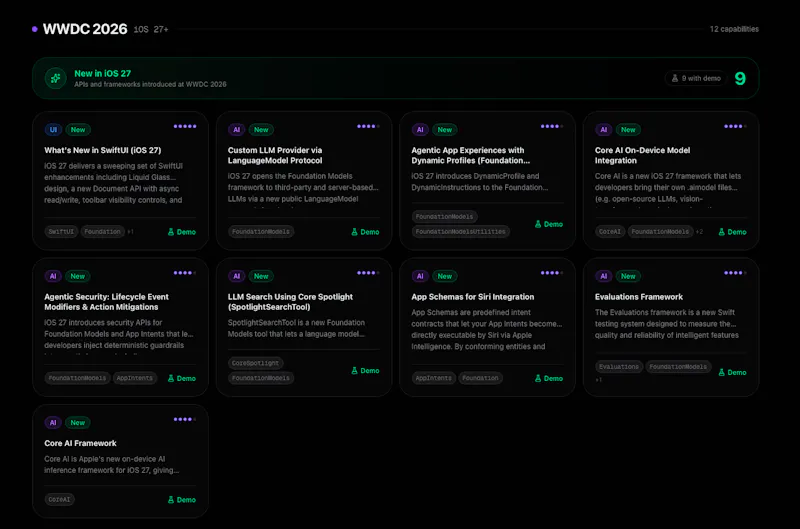Open 'Evaluations Framework' card title
Viewport: 800px width, 529px height.
[x=639, y=296]
